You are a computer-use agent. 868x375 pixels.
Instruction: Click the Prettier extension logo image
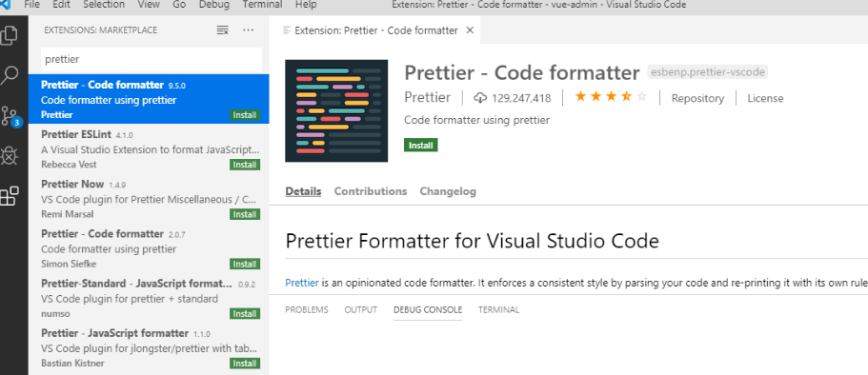pyautogui.click(x=336, y=110)
